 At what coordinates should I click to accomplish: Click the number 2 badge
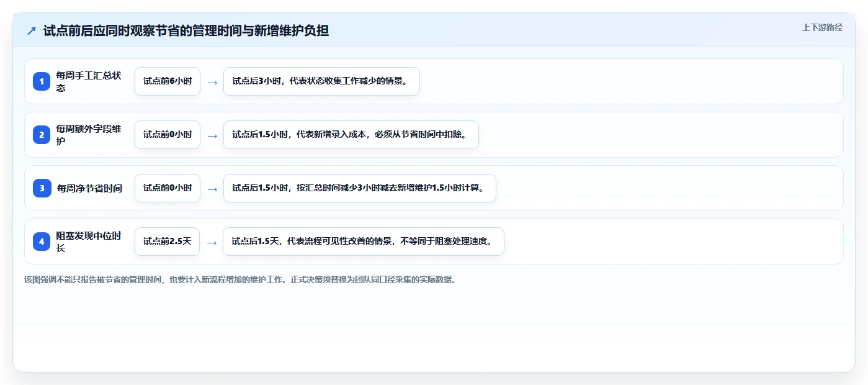pyautogui.click(x=42, y=135)
